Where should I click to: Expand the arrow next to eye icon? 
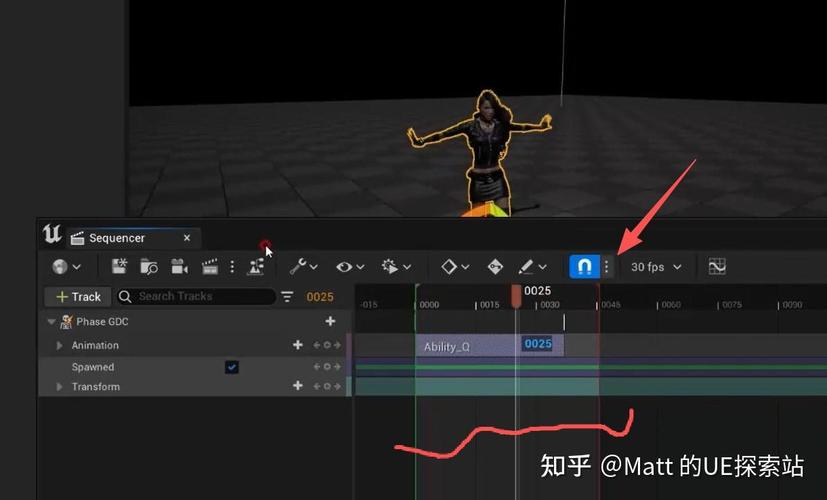click(x=360, y=267)
